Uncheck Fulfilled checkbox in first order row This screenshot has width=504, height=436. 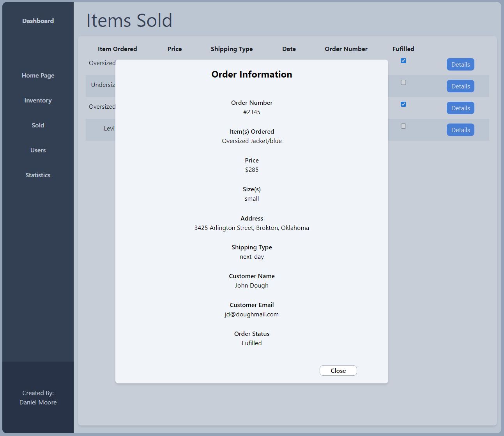(x=403, y=60)
